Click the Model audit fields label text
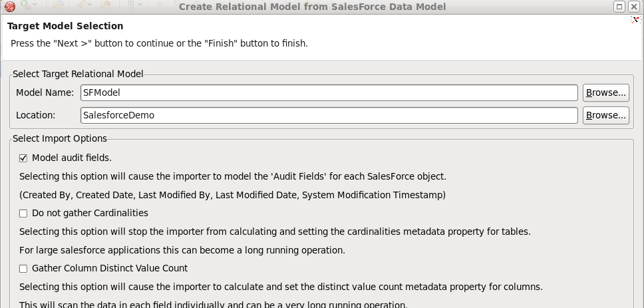This screenshot has height=308, width=644. (72, 158)
